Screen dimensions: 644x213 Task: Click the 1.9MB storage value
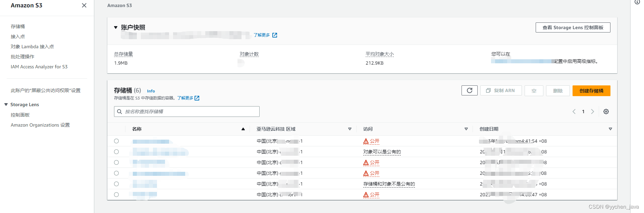[x=121, y=63]
